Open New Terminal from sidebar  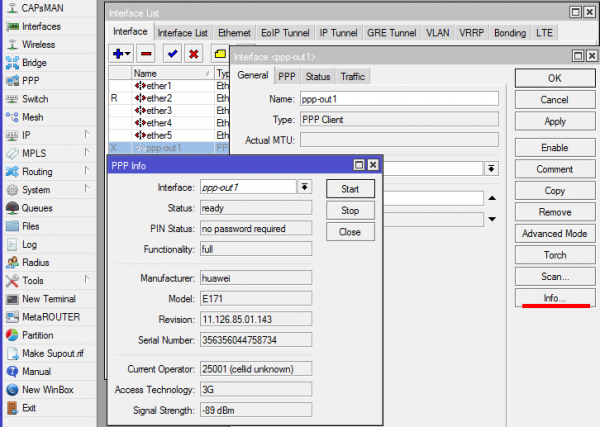click(48, 299)
